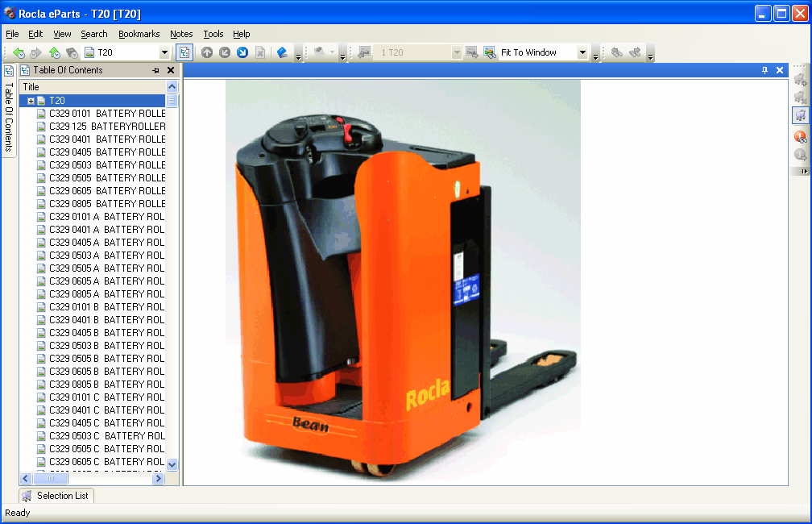Click the Title column header
The image size is (812, 524).
point(93,87)
